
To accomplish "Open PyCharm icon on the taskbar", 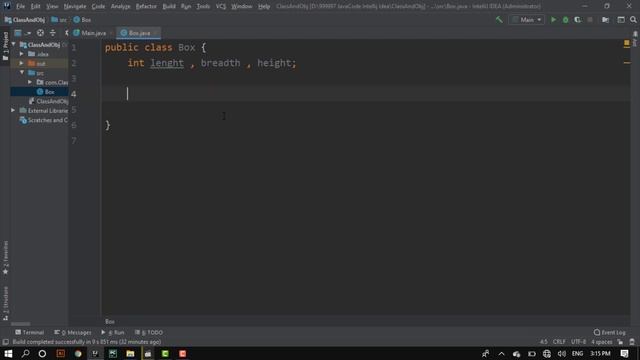I will pos(113,353).
